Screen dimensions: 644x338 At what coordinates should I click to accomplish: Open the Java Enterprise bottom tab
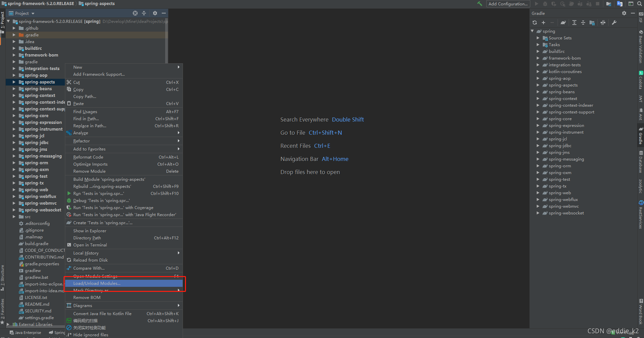tap(25, 332)
